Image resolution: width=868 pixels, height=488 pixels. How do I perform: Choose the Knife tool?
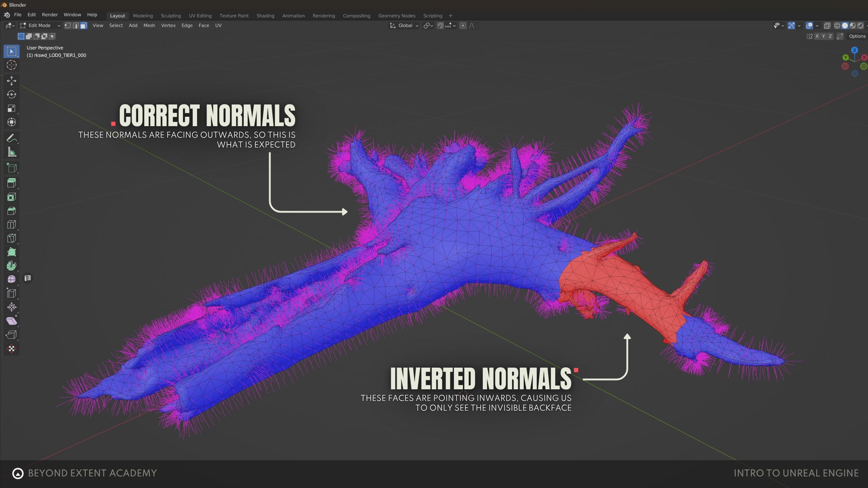point(12,239)
